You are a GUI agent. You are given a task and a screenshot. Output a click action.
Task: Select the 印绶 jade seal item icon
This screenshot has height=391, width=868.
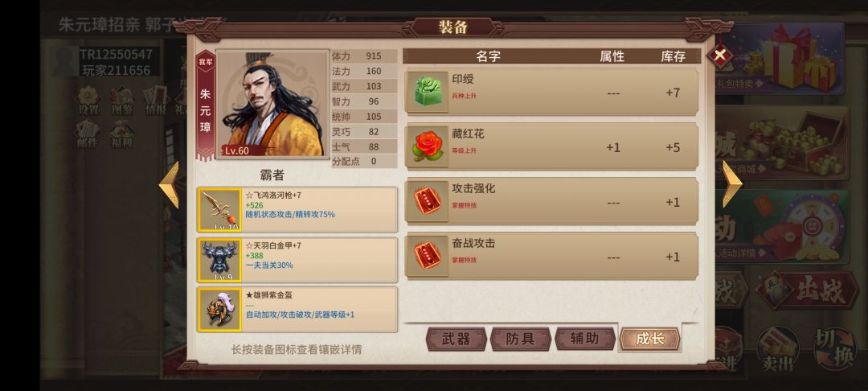(x=428, y=92)
